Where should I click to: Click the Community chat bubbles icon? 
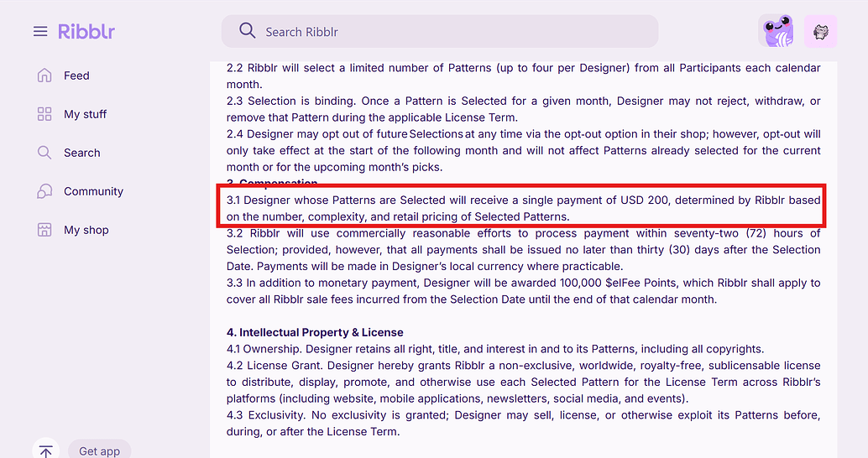(x=44, y=191)
